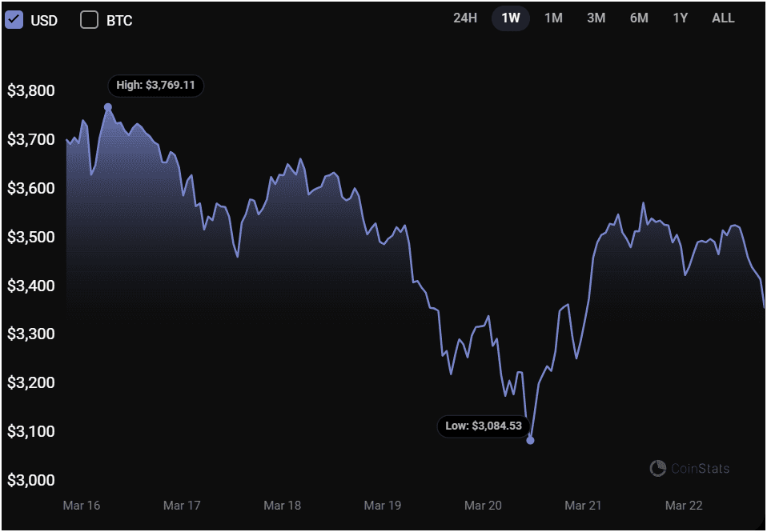This screenshot has width=767, height=532.
Task: Click the low price point marker
Action: click(530, 440)
